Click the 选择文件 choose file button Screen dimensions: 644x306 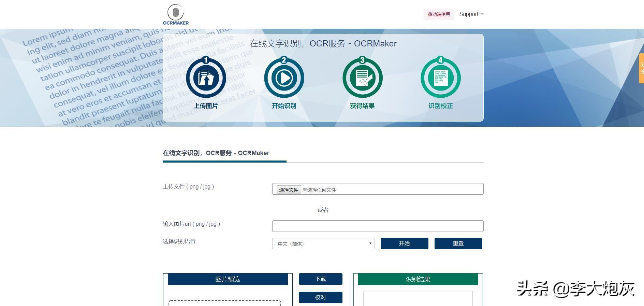pos(289,190)
